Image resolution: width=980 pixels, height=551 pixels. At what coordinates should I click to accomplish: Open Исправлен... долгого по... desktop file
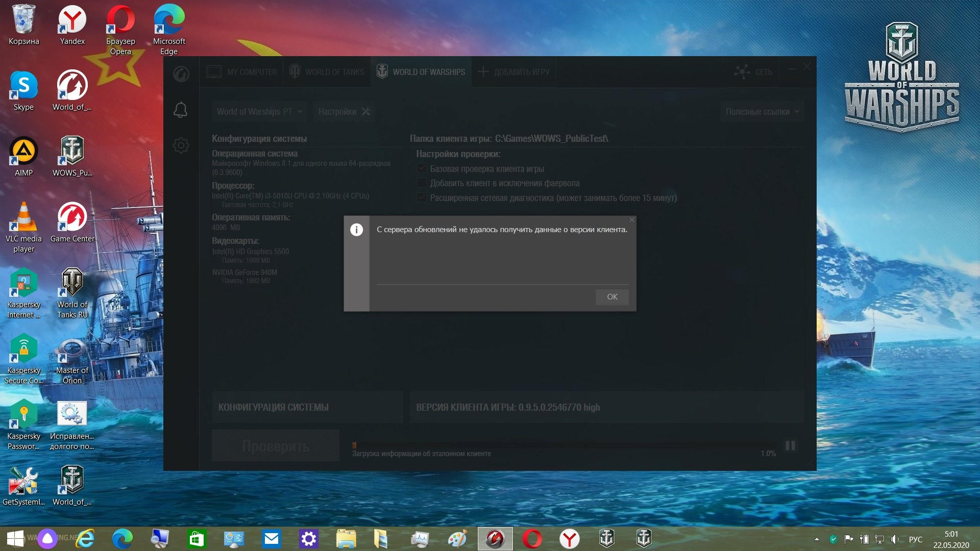pyautogui.click(x=72, y=424)
